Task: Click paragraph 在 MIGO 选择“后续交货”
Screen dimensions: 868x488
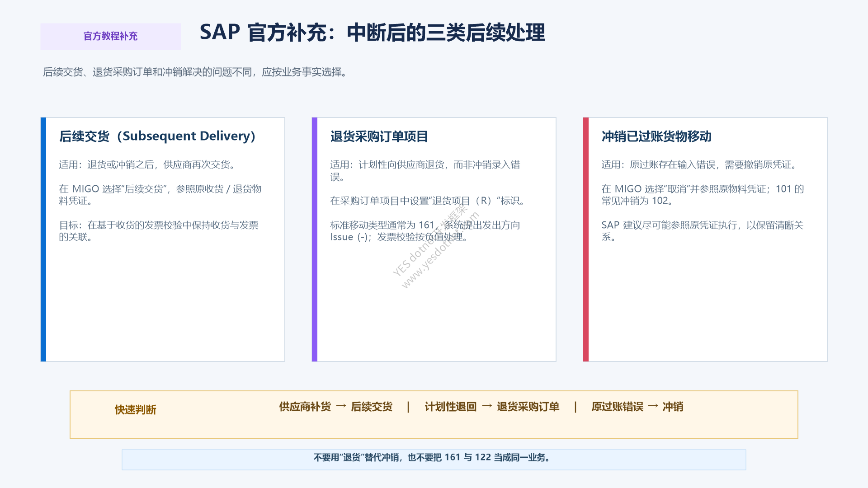Action: 160,195
